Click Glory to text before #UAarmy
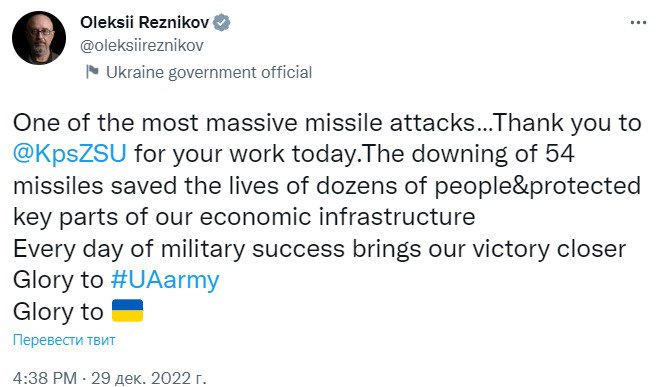This screenshot has height=387, width=662. click(58, 280)
